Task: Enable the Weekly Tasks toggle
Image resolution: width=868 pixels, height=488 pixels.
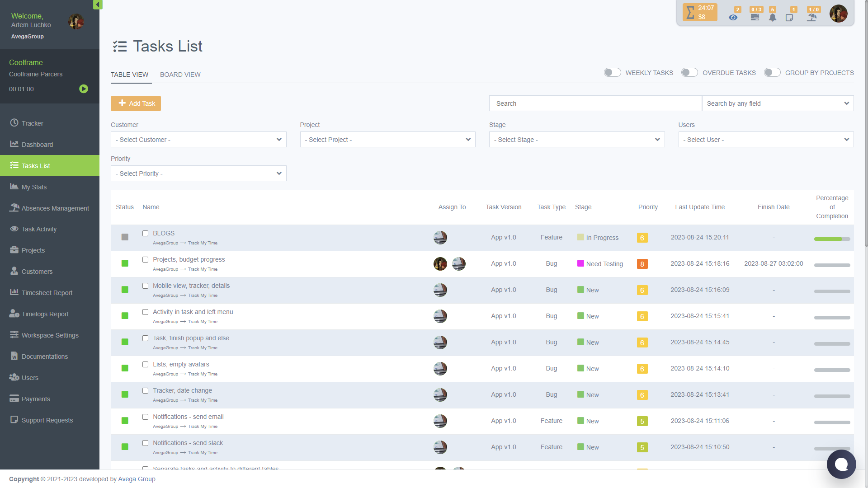Action: [612, 73]
